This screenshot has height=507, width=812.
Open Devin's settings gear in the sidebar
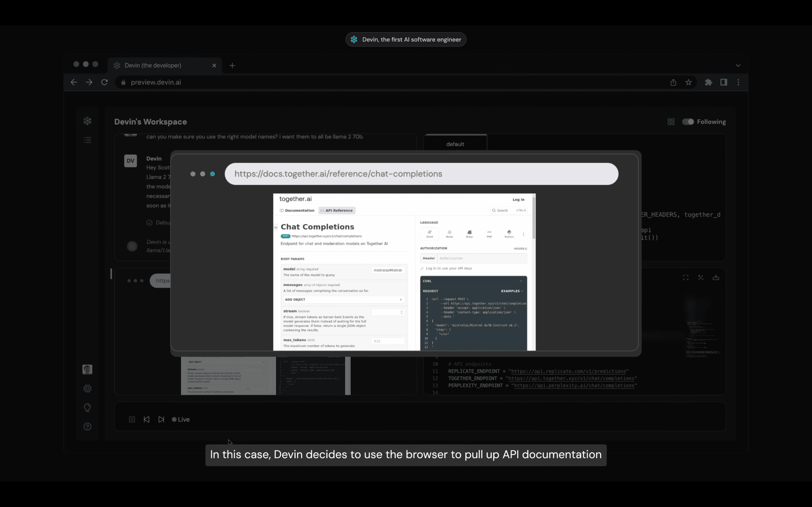pyautogui.click(x=87, y=388)
